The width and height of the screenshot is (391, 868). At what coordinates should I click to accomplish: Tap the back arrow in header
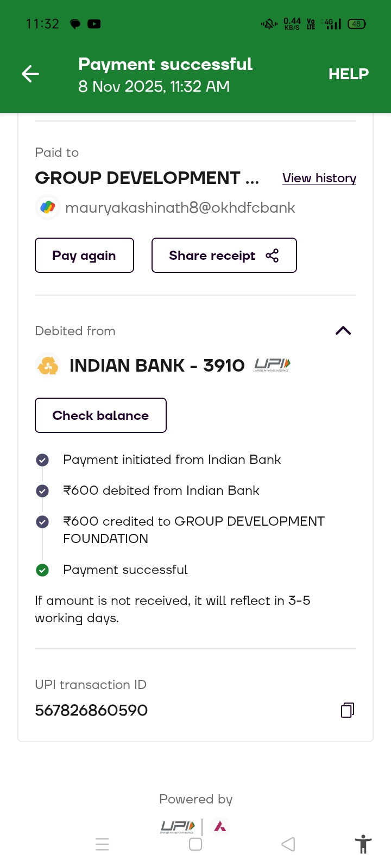(30, 74)
